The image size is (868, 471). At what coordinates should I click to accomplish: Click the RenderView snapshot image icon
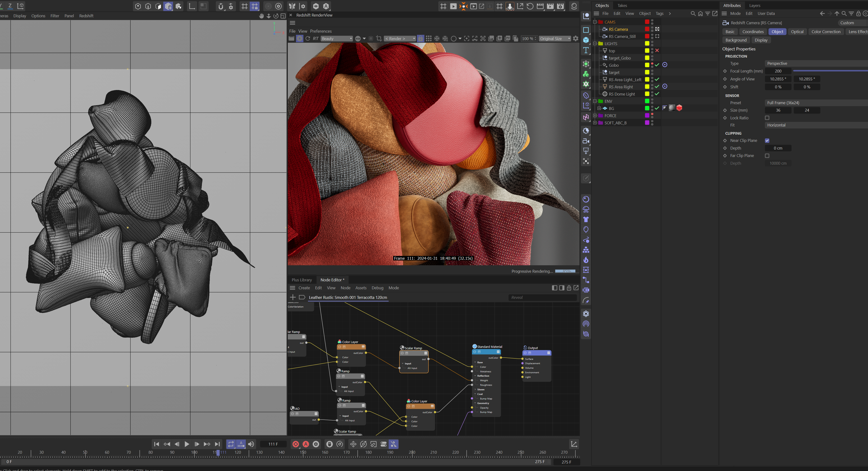pos(491,39)
